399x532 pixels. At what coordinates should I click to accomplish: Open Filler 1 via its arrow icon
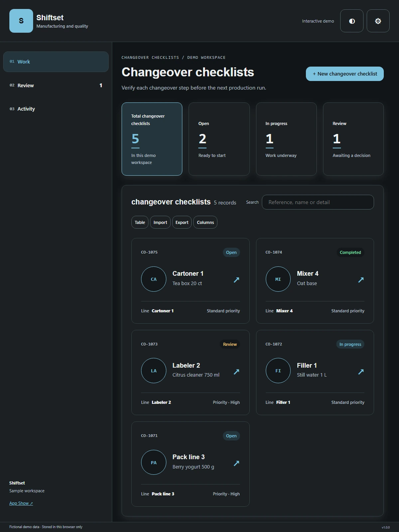click(x=361, y=371)
